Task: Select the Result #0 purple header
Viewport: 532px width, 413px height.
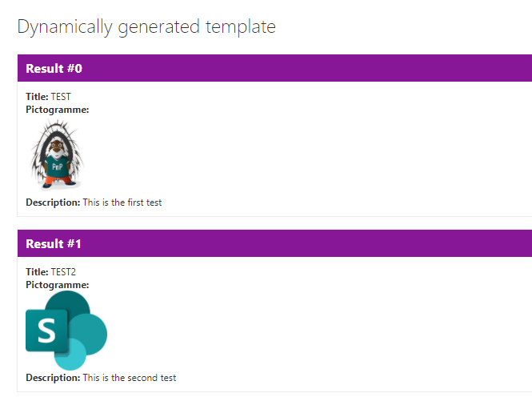Action: click(x=274, y=68)
